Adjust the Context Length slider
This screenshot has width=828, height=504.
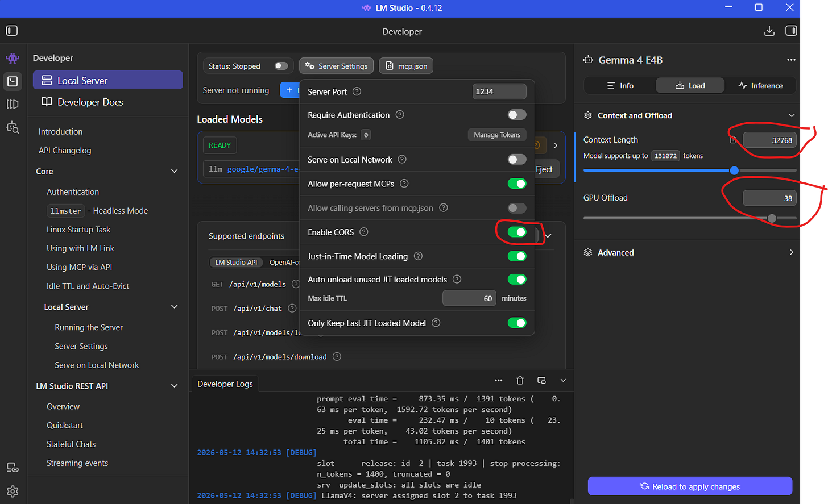pyautogui.click(x=690, y=170)
